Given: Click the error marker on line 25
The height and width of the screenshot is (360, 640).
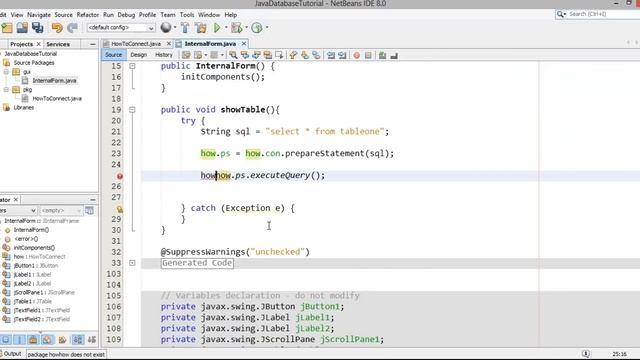Looking at the screenshot, I should [120, 176].
